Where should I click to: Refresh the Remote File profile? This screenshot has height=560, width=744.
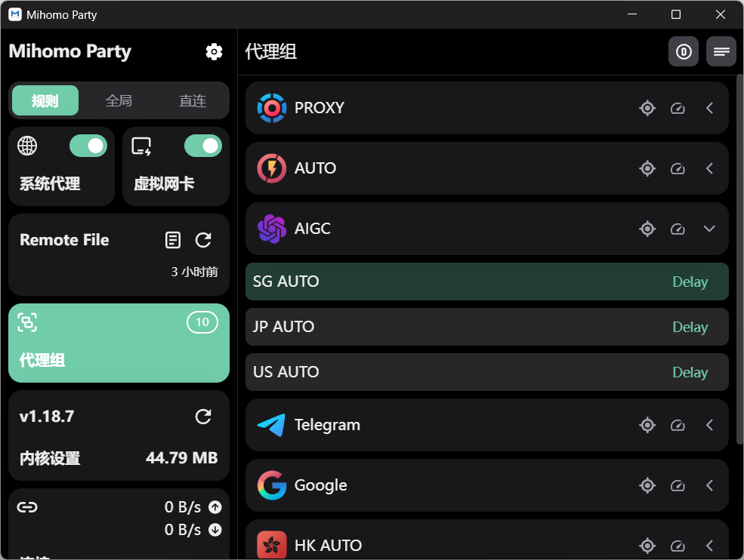203,240
